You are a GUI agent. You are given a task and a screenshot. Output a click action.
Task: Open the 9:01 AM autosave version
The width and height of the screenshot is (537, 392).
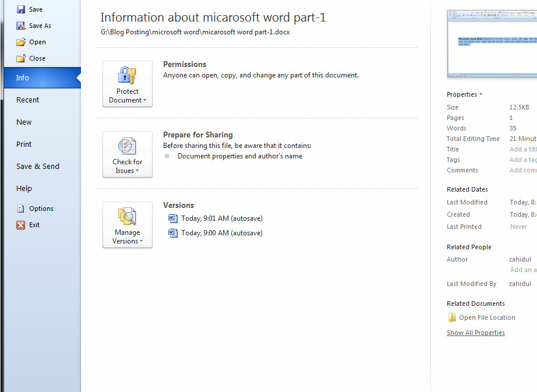point(221,218)
